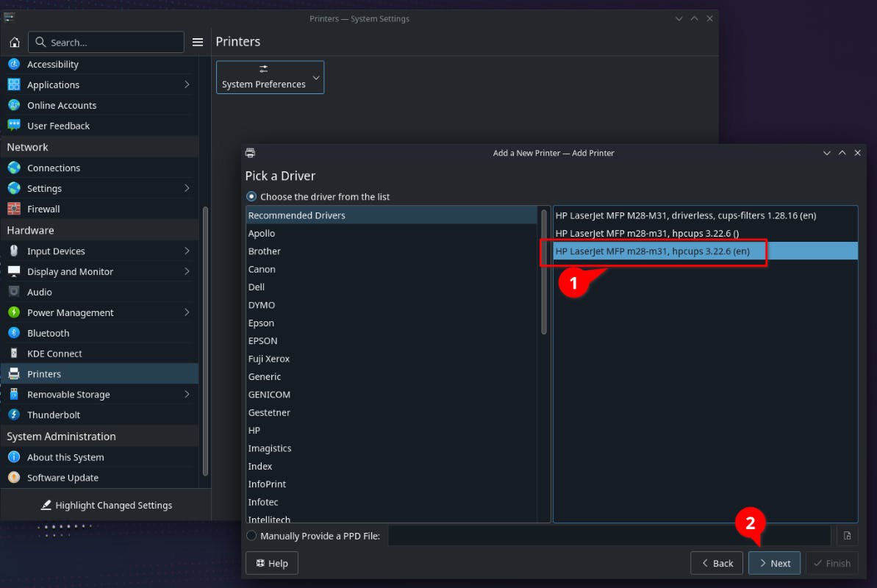Click the System Settings search field
The width and height of the screenshot is (877, 588).
[x=107, y=42]
